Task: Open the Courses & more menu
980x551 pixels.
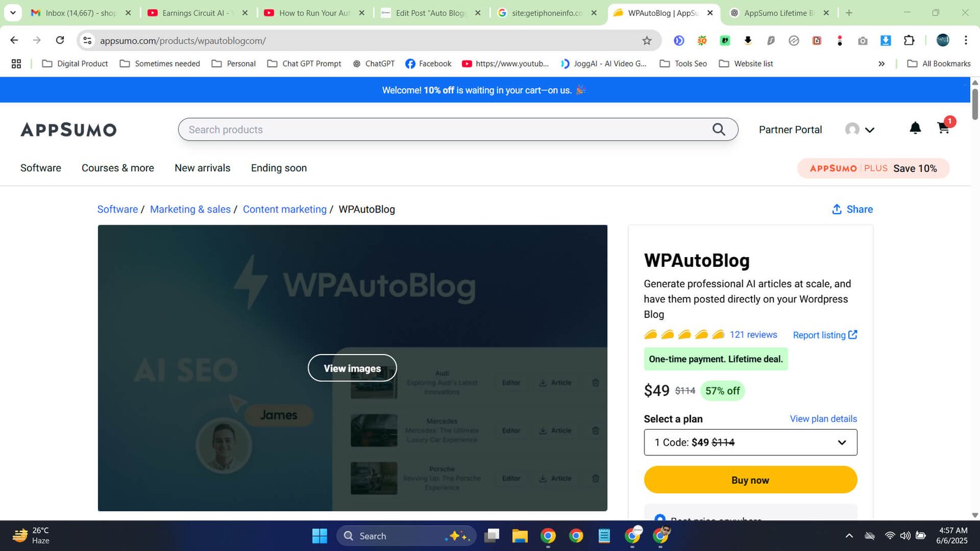Action: point(118,168)
